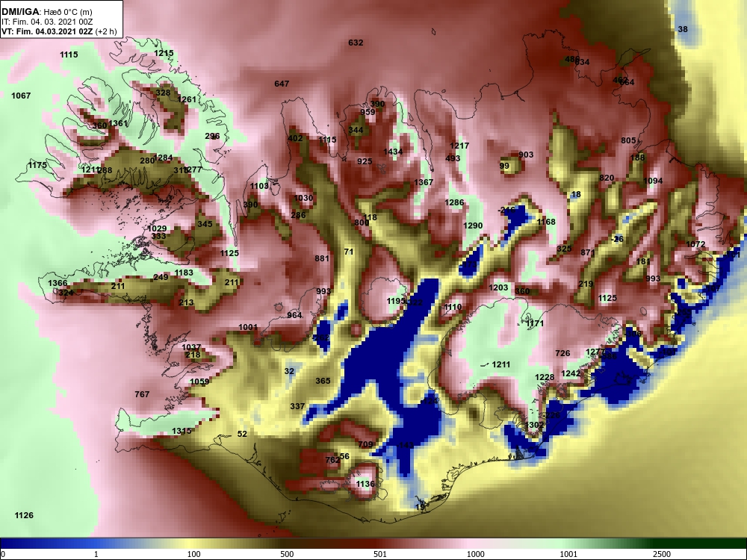Pick the map value 1215
The height and width of the screenshot is (560, 747).
pos(164,53)
